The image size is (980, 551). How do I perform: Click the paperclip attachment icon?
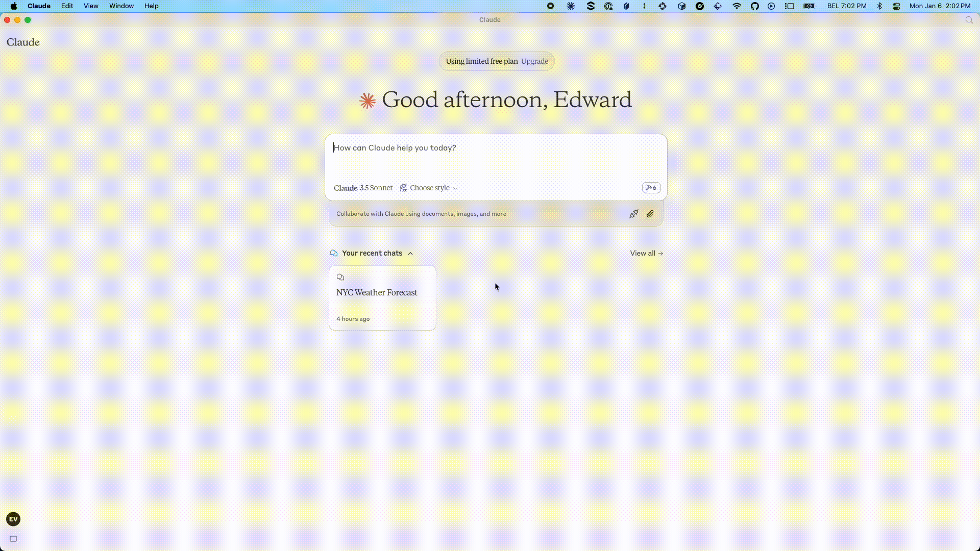tap(650, 214)
